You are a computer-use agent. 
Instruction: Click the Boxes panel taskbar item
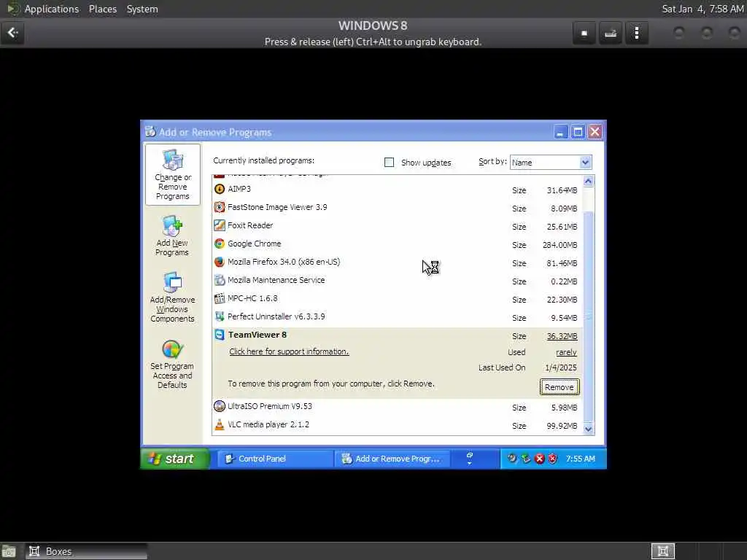(86, 551)
